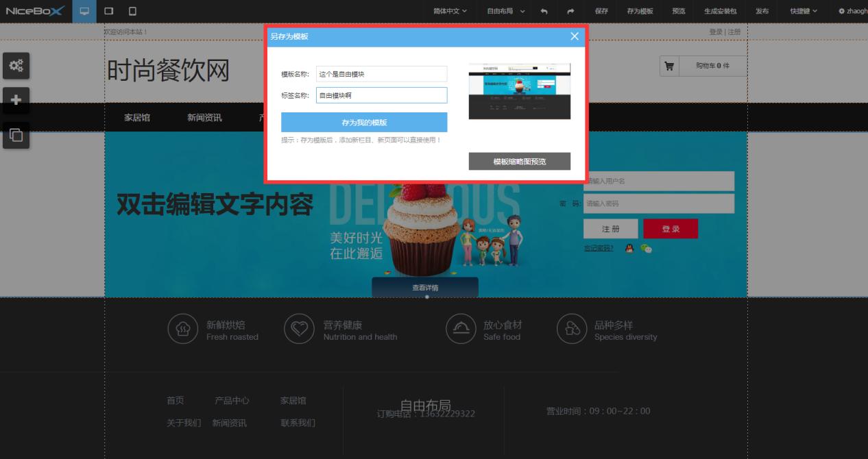
Task: Click the 标签名称 tag name input field
Action: pyautogui.click(x=381, y=95)
